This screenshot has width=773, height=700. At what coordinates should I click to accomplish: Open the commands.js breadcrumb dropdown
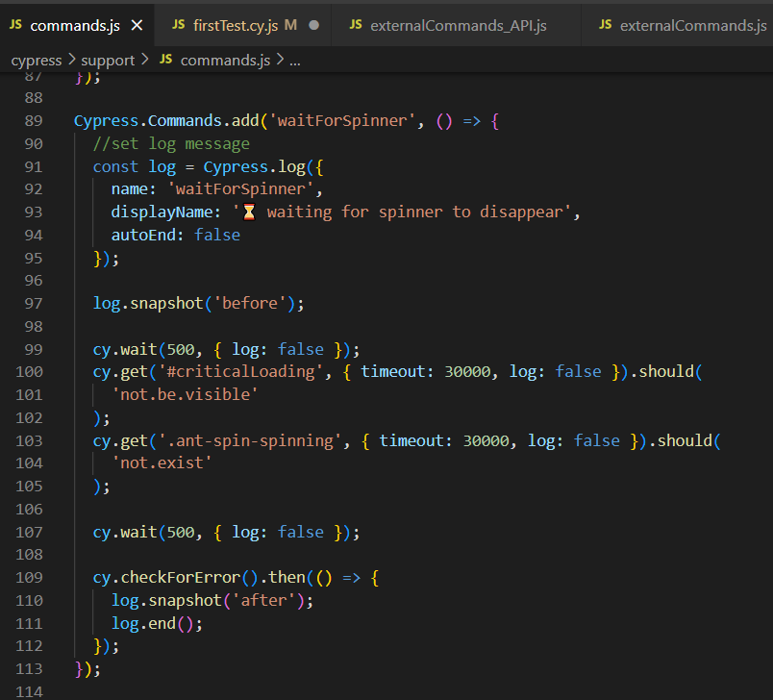tap(225, 60)
